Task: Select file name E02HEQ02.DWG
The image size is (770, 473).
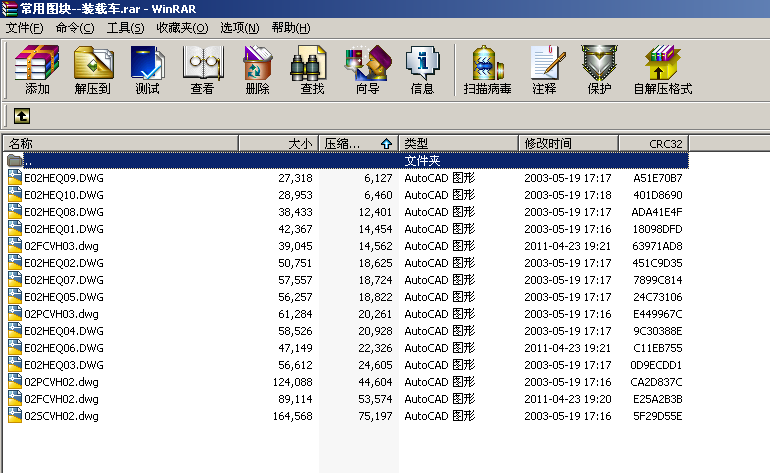Action: 64,263
